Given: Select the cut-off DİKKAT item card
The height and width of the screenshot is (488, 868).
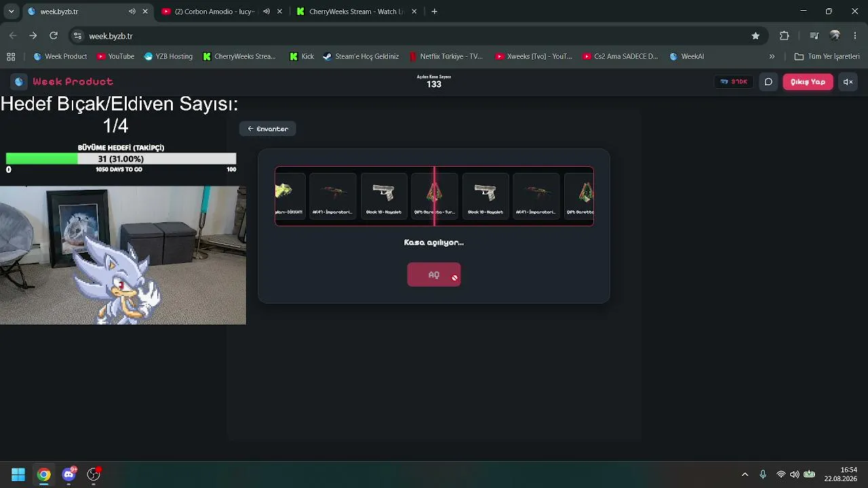Looking at the screenshot, I should click(x=290, y=196).
